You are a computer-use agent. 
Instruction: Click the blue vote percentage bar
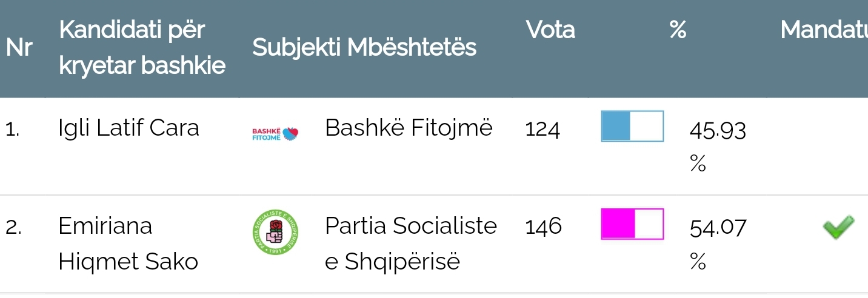(x=632, y=126)
